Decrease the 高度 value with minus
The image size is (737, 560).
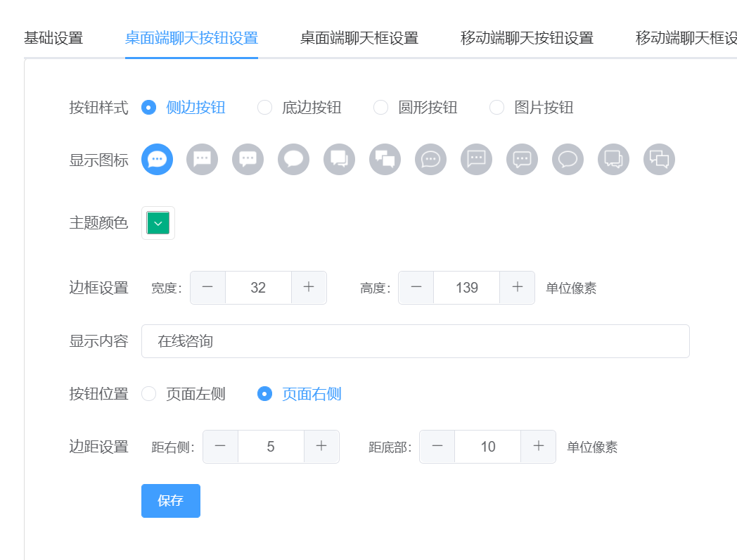coord(416,288)
